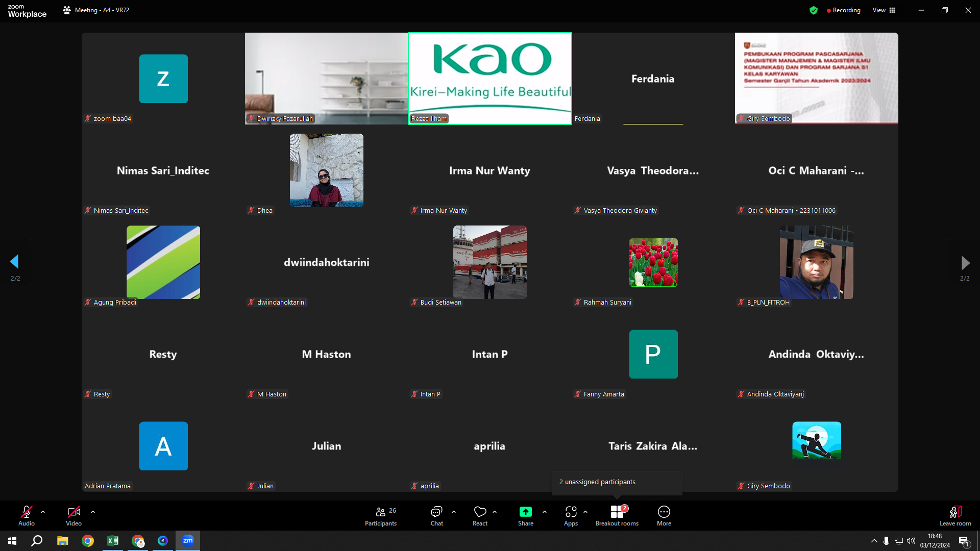The width and height of the screenshot is (980, 551).
Task: Select Rezza Ilham Kao logo tile
Action: (x=490, y=79)
